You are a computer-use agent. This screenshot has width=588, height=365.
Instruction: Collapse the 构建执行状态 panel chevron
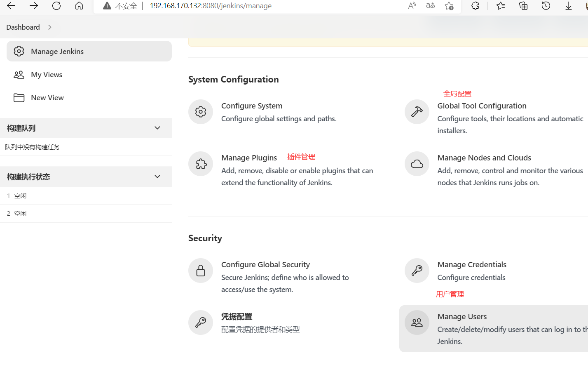[157, 177]
